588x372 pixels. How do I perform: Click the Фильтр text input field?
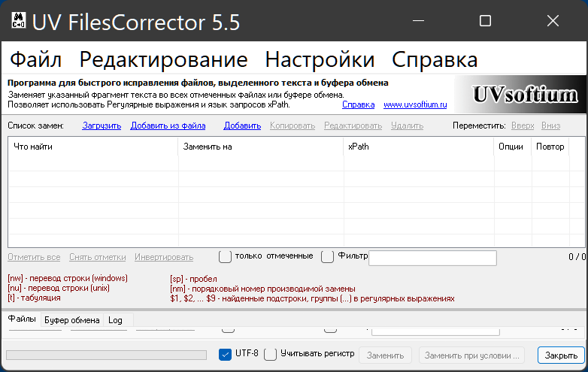pyautogui.click(x=433, y=258)
